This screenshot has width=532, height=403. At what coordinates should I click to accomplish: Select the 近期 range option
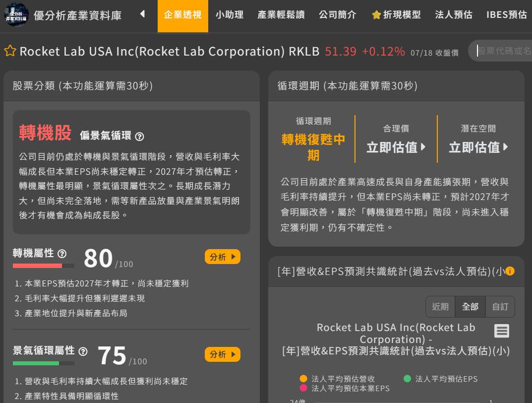tap(440, 307)
